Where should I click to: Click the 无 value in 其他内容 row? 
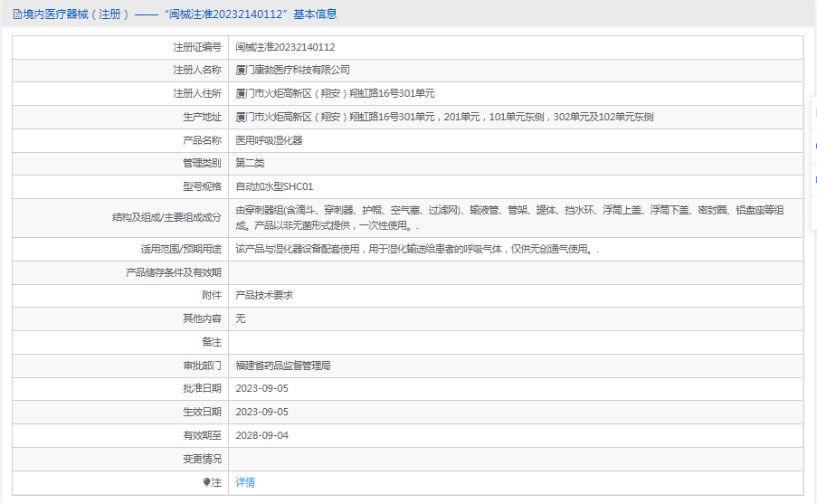click(240, 319)
